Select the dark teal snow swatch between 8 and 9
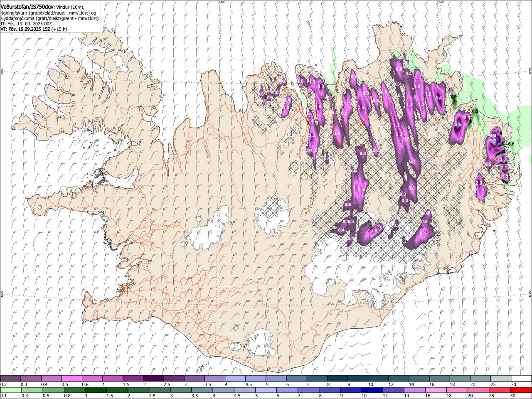Screen dimensions: 532x399 coord(337,379)
